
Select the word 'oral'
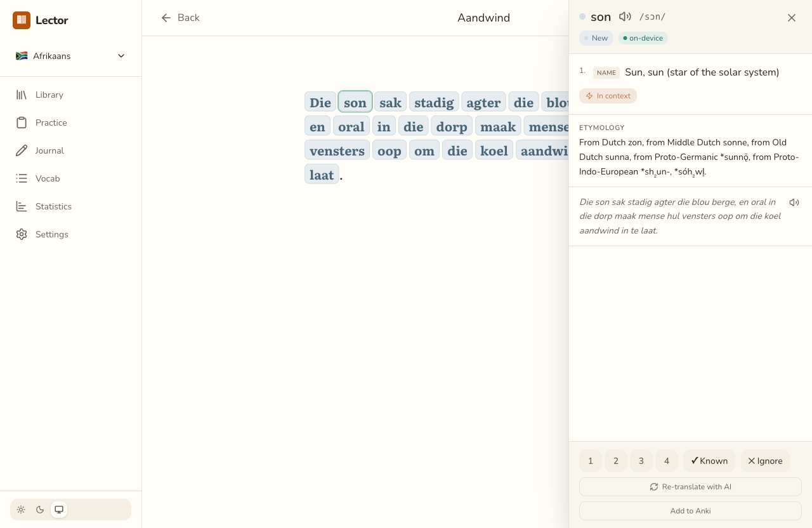[x=351, y=126]
